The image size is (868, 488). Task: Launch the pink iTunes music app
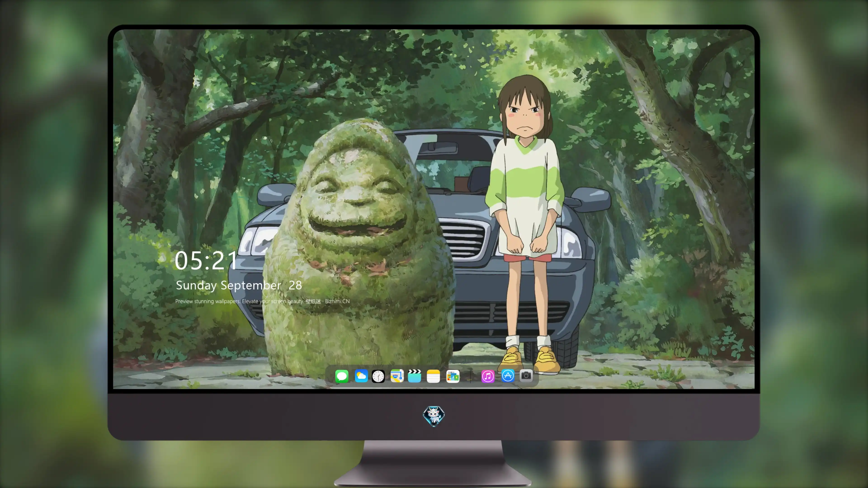click(488, 376)
